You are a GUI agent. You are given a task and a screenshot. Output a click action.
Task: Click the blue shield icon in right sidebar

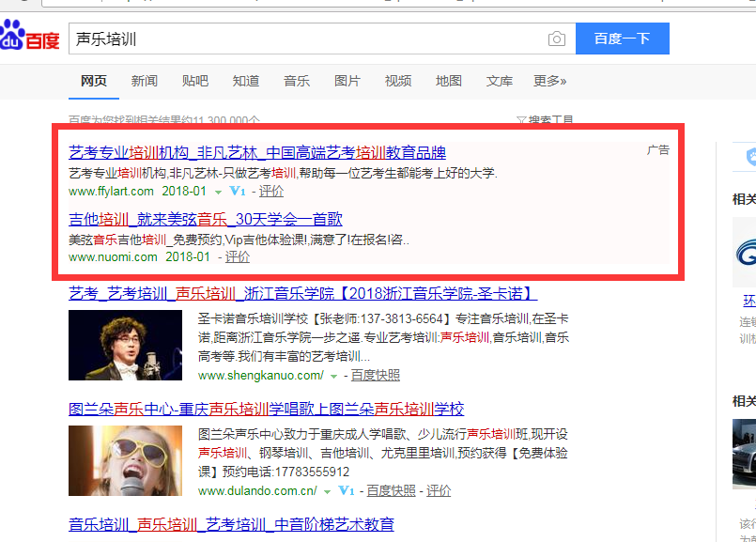tap(749, 157)
